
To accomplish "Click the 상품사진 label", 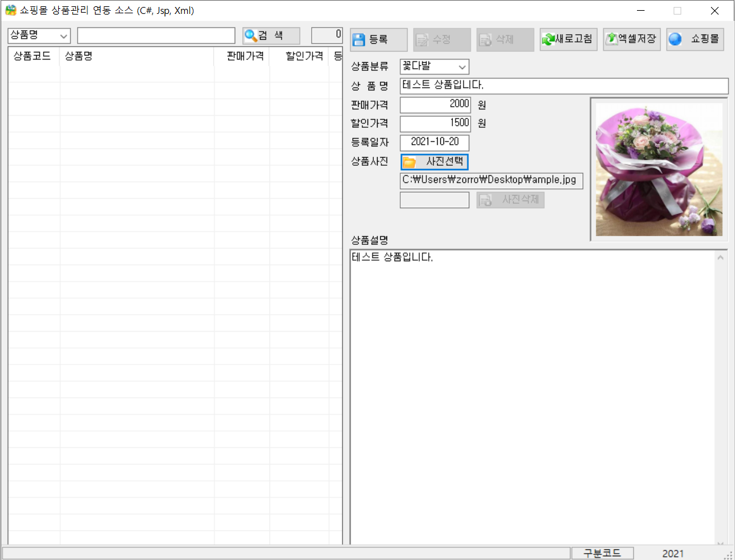I will (x=369, y=161).
